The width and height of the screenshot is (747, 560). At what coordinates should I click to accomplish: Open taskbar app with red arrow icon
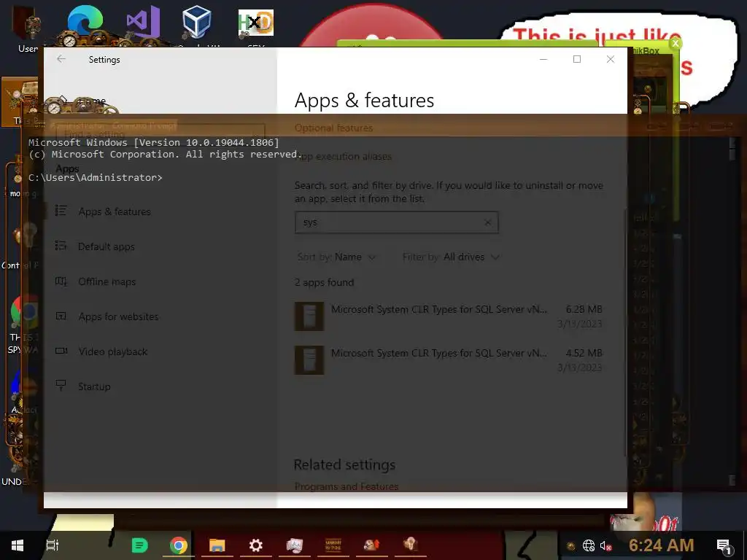coord(371,545)
